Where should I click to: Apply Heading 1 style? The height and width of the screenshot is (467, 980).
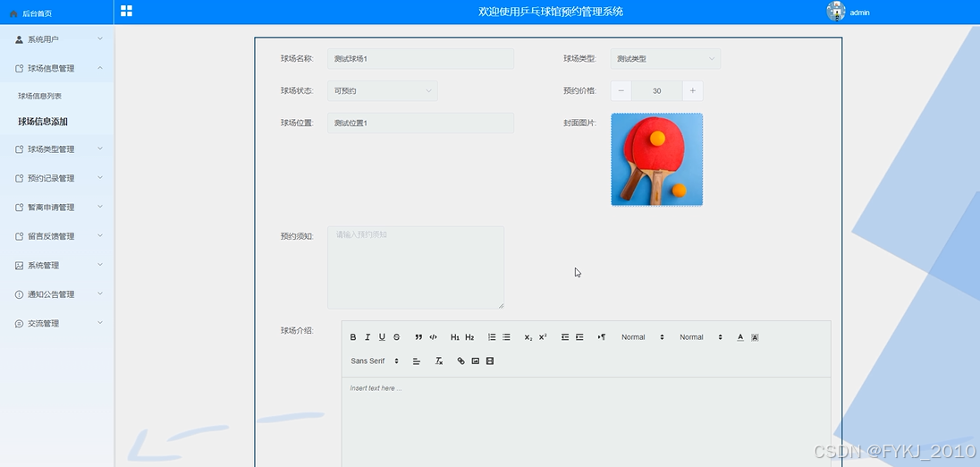[x=455, y=337]
